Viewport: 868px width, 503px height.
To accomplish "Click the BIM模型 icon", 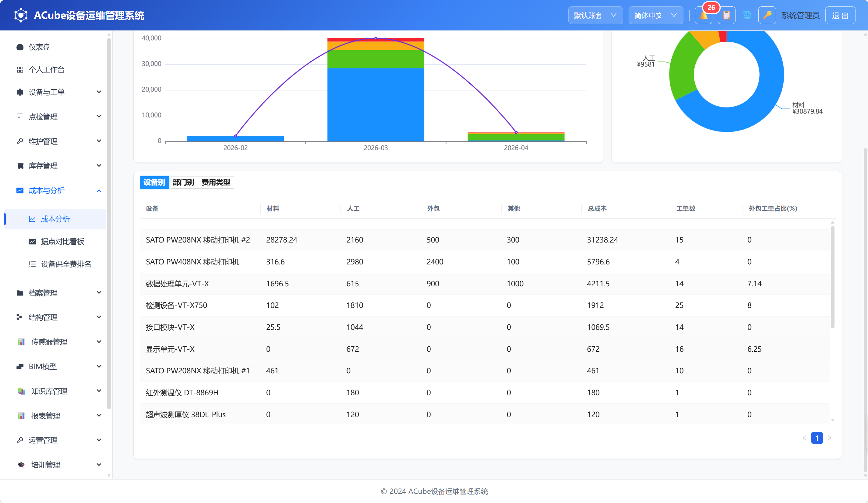I will coord(20,367).
